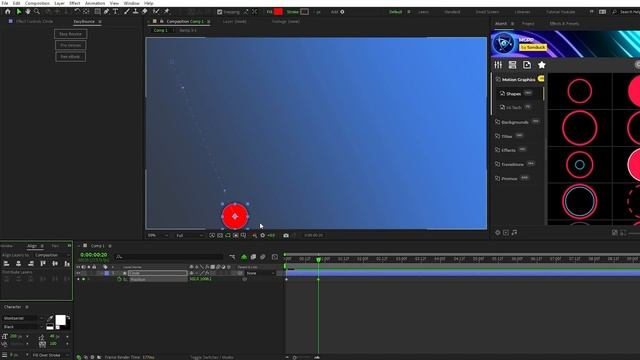Click align vertical center icon
Image resolution: width=640 pixels, height=360 pixels.
click(55, 264)
